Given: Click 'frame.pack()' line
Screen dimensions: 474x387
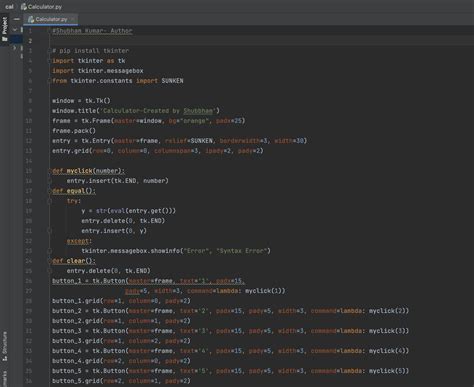Looking at the screenshot, I should [74, 131].
